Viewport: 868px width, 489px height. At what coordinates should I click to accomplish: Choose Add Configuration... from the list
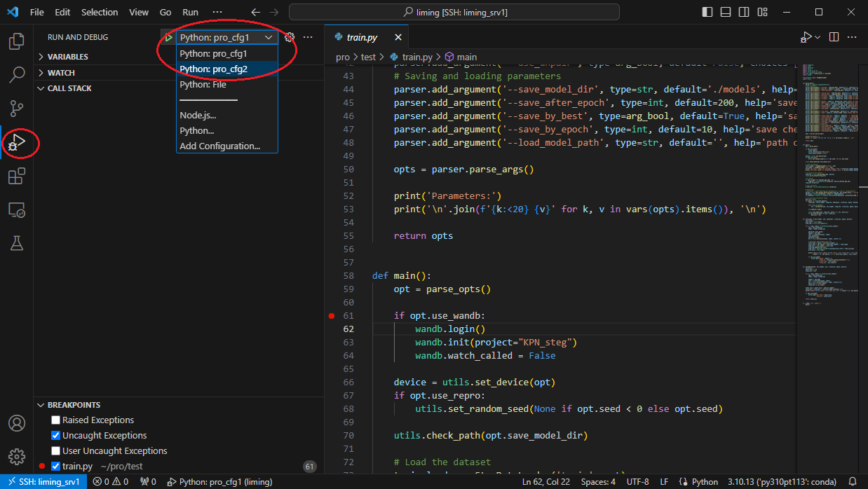click(x=219, y=146)
